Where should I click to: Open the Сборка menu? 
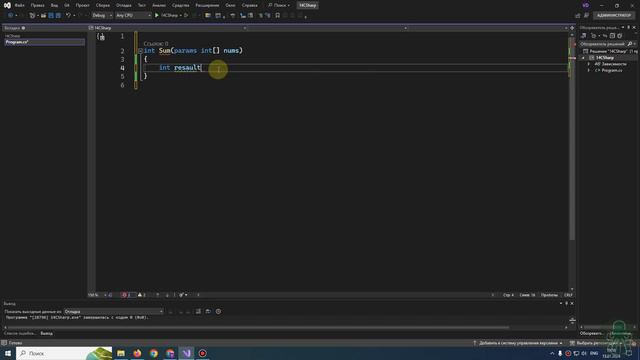[x=102, y=5]
